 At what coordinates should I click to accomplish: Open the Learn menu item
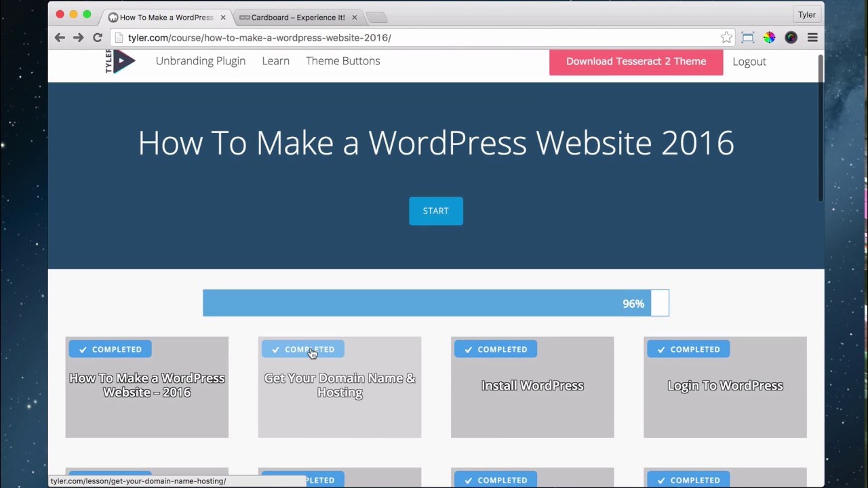click(x=276, y=61)
